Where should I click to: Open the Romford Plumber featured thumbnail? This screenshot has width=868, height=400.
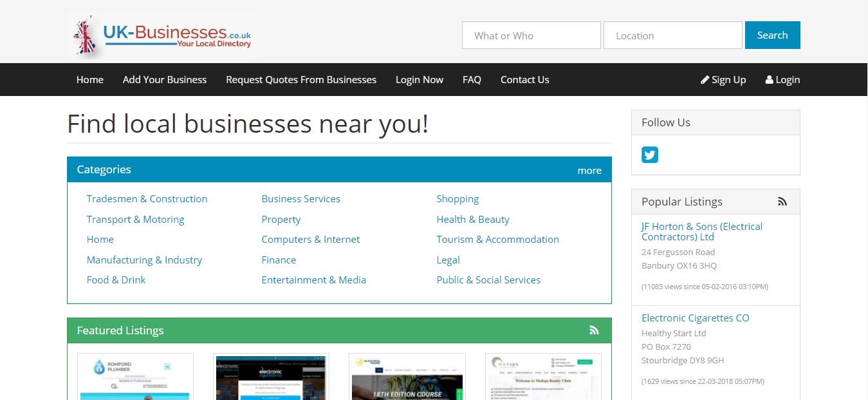click(135, 376)
